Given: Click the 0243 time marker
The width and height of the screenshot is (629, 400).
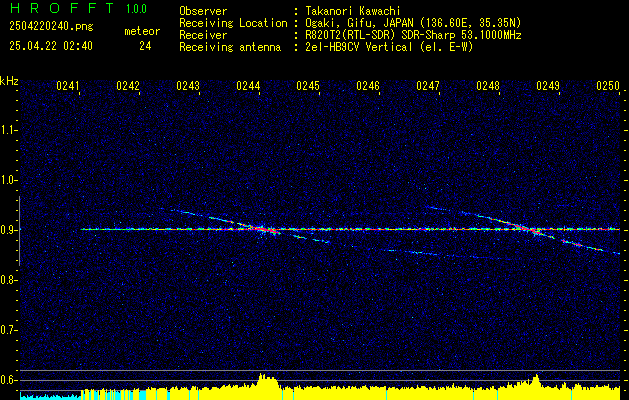Looking at the screenshot, I should coord(188,86).
